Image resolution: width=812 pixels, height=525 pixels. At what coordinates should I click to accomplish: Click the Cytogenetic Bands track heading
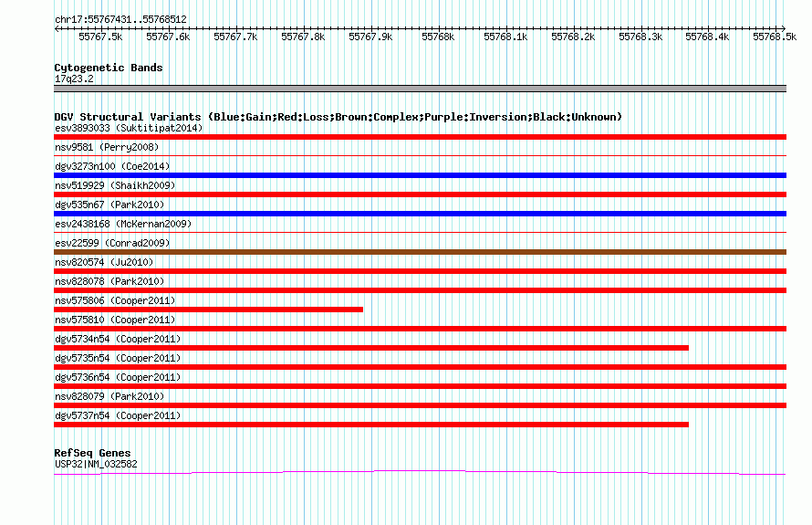[x=109, y=68]
